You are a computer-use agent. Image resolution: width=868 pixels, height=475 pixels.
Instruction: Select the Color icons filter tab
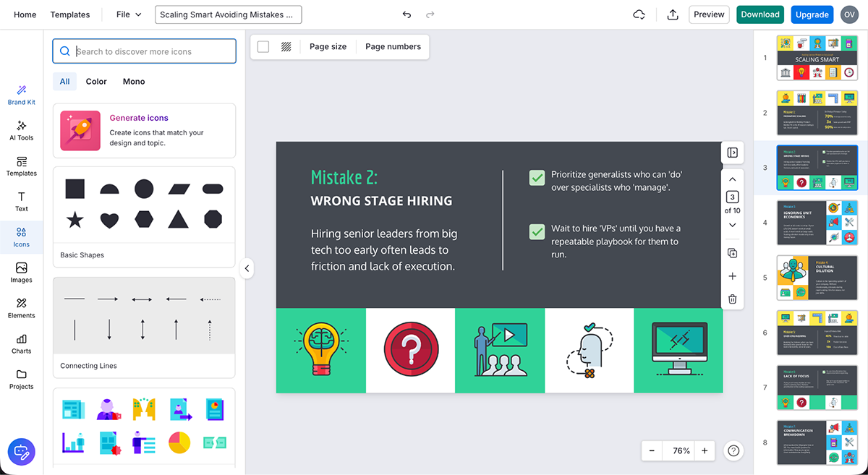(x=96, y=82)
